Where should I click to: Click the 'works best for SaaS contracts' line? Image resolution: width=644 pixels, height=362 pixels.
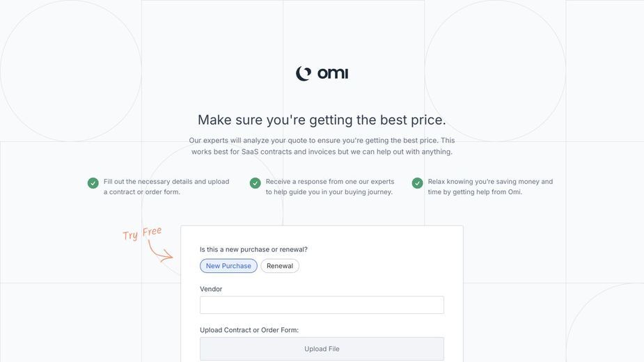click(x=322, y=152)
